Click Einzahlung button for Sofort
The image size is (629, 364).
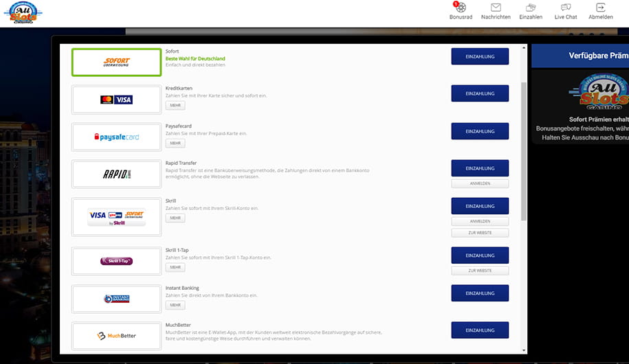point(480,56)
